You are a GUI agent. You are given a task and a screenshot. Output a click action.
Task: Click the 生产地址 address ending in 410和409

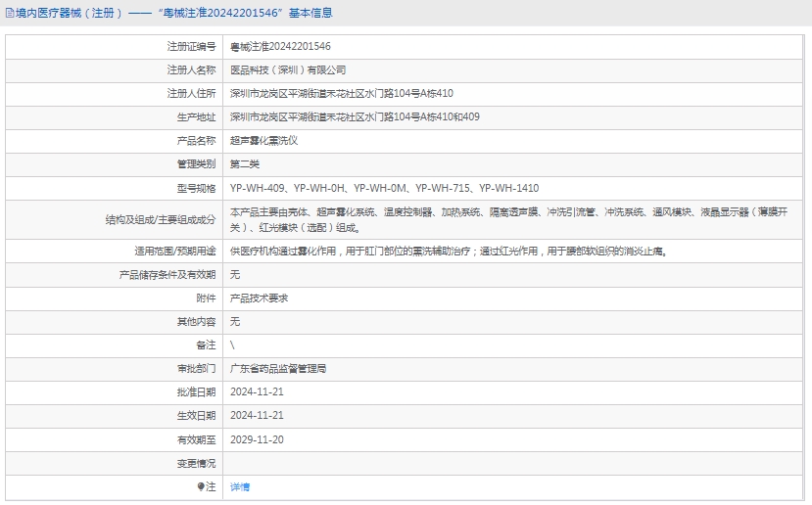tap(355, 116)
